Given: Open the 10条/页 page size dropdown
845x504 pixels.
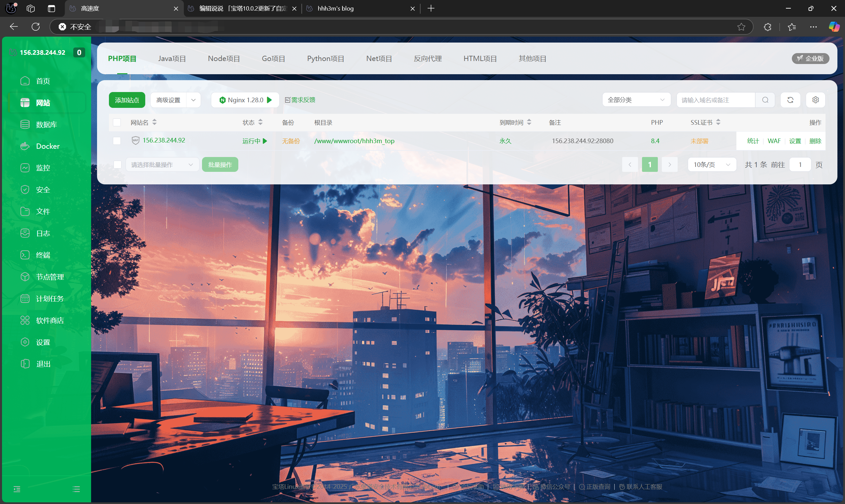Looking at the screenshot, I should (711, 165).
